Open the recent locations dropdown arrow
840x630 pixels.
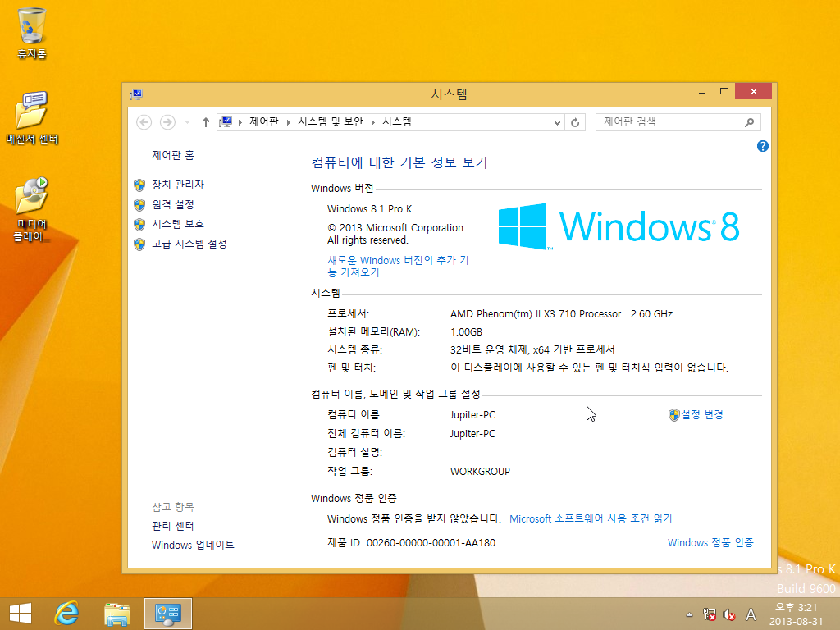pos(187,122)
